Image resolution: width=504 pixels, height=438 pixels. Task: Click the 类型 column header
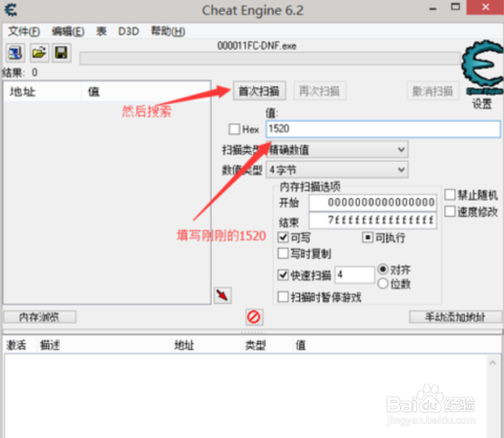[x=267, y=345]
